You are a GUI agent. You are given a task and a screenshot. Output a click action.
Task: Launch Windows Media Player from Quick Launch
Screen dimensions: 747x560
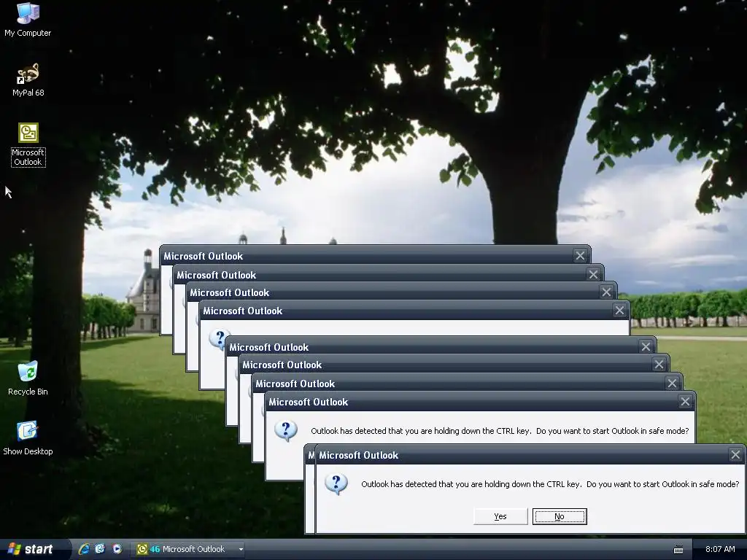[x=117, y=549]
